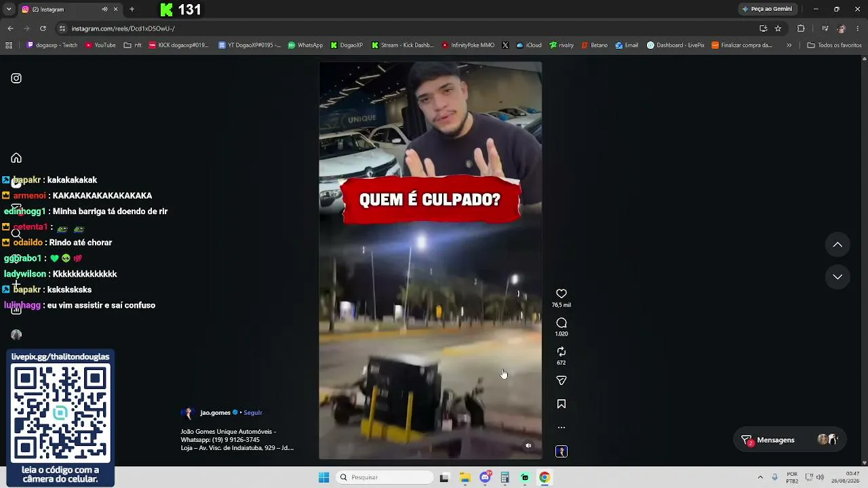
Task: Reload the Instagram page
Action: pos(43,28)
